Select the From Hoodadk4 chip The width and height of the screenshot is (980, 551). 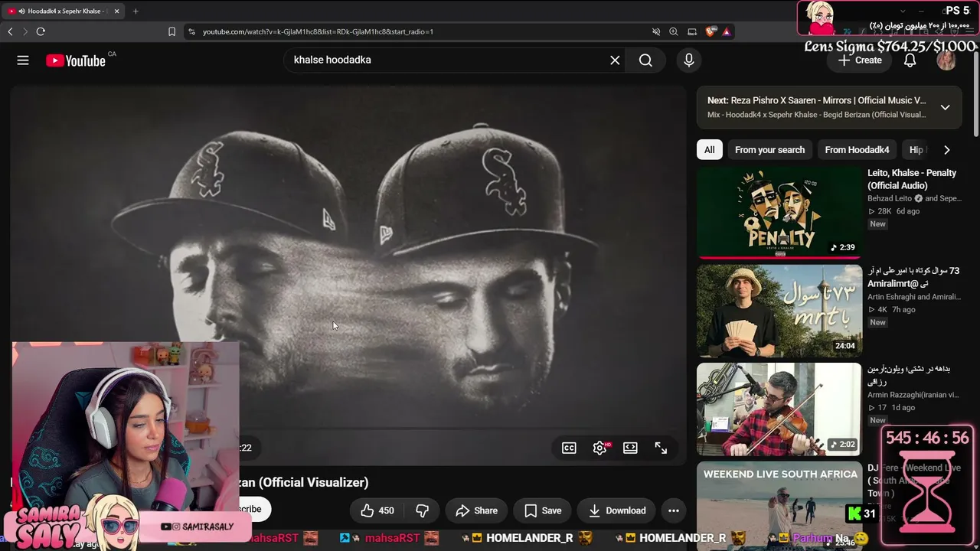(857, 150)
